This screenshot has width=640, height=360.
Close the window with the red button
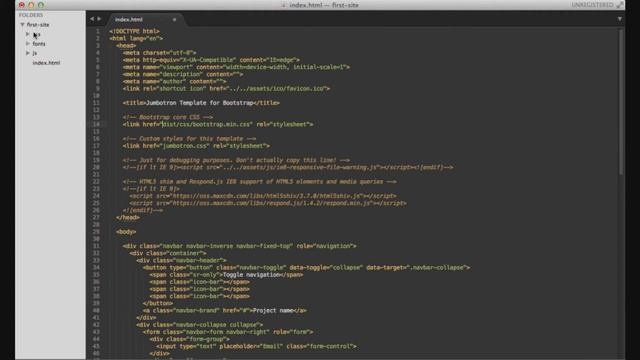[x=22, y=5]
